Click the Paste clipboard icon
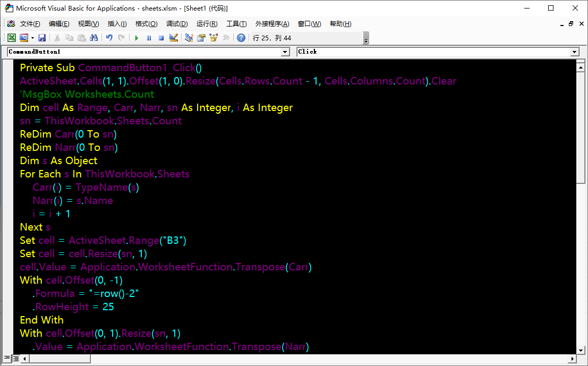Viewport: 588px width, 366px height. pyautogui.click(x=81, y=38)
